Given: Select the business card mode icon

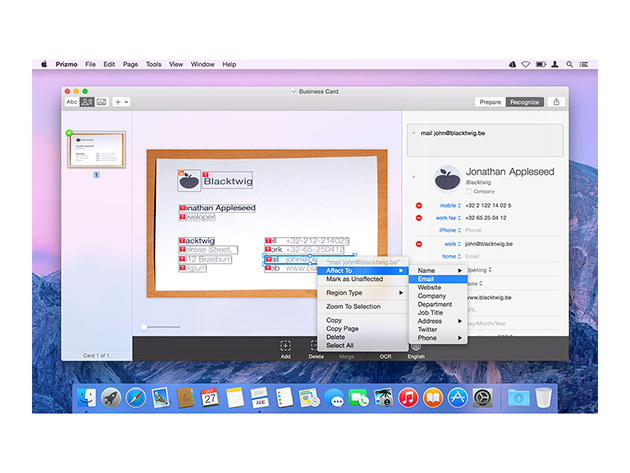Looking at the screenshot, I should (x=87, y=102).
